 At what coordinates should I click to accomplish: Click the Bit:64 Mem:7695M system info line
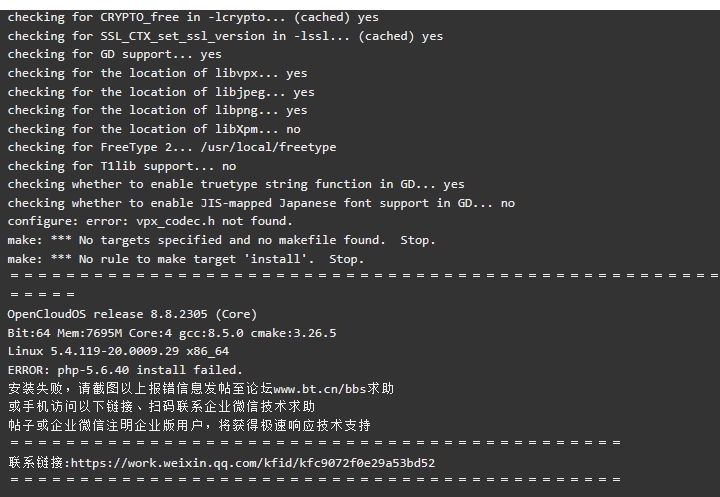(x=172, y=333)
